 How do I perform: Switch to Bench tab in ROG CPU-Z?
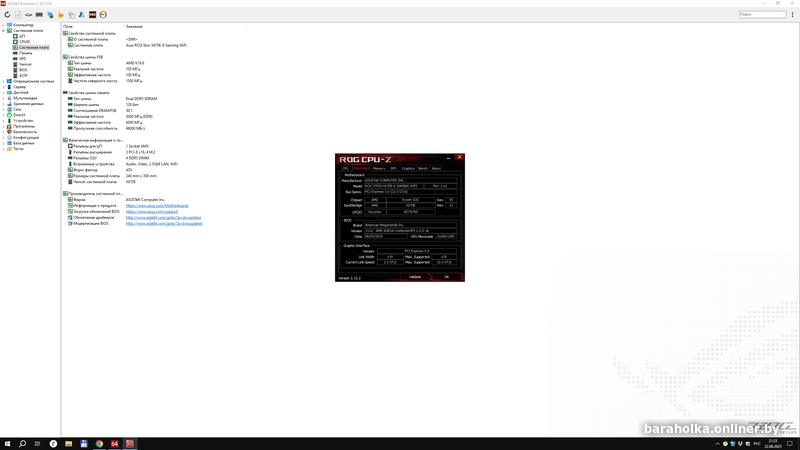(x=423, y=168)
